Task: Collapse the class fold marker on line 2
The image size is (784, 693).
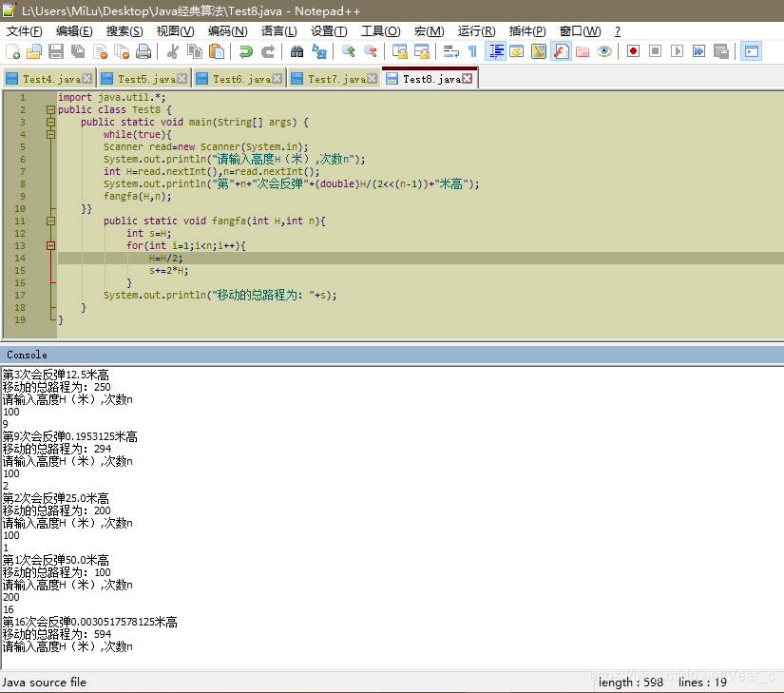Action: (x=51, y=109)
